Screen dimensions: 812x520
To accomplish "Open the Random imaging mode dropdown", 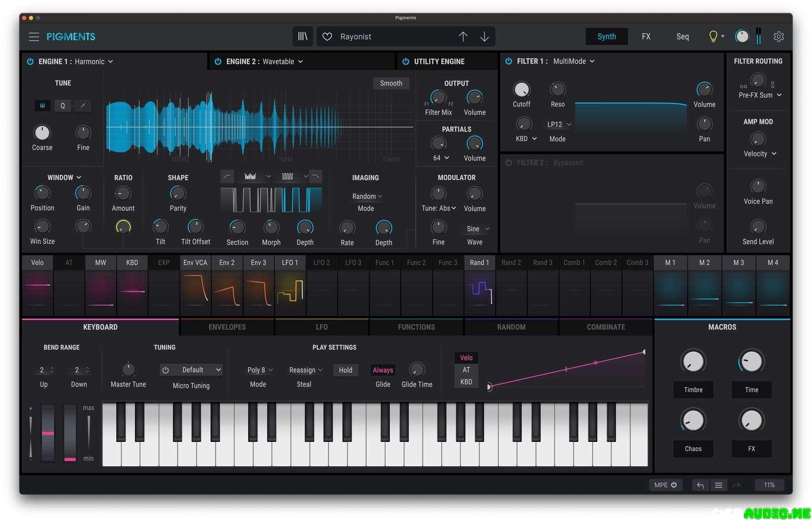I will tap(367, 196).
